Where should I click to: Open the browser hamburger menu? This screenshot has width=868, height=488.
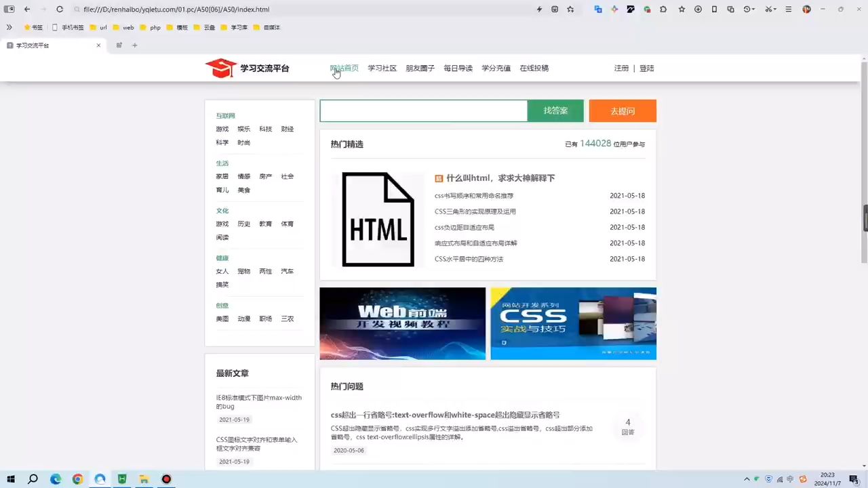[x=788, y=9]
